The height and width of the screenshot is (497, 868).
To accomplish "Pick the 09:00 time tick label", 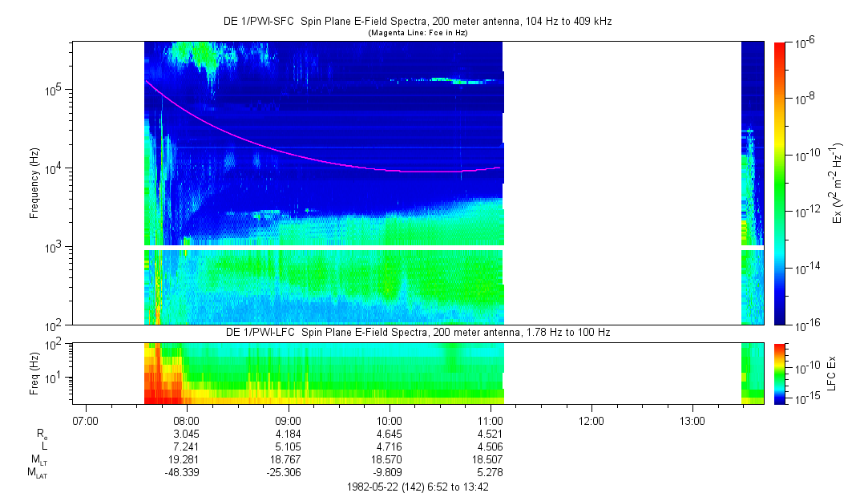I will pyautogui.click(x=288, y=421).
